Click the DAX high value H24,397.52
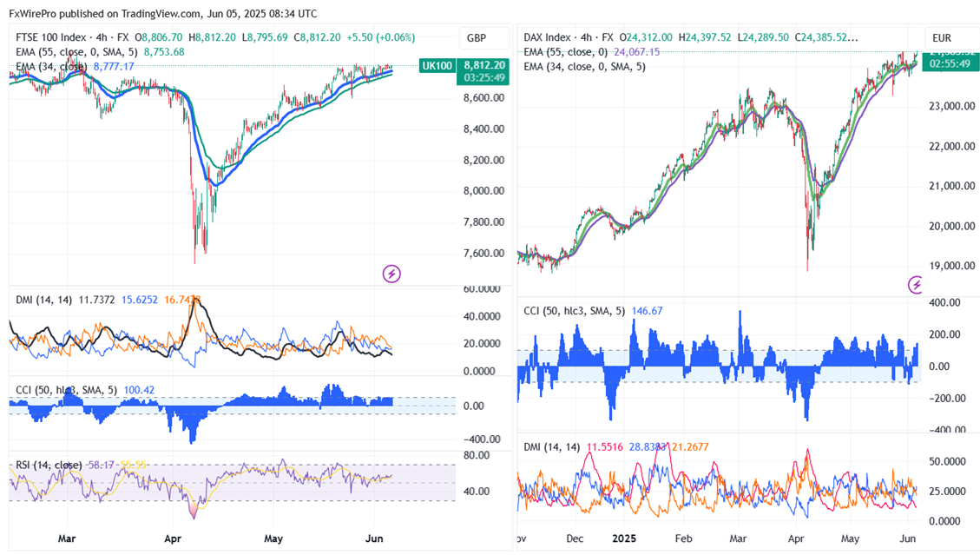The width and height of the screenshot is (980, 555). coord(704,37)
